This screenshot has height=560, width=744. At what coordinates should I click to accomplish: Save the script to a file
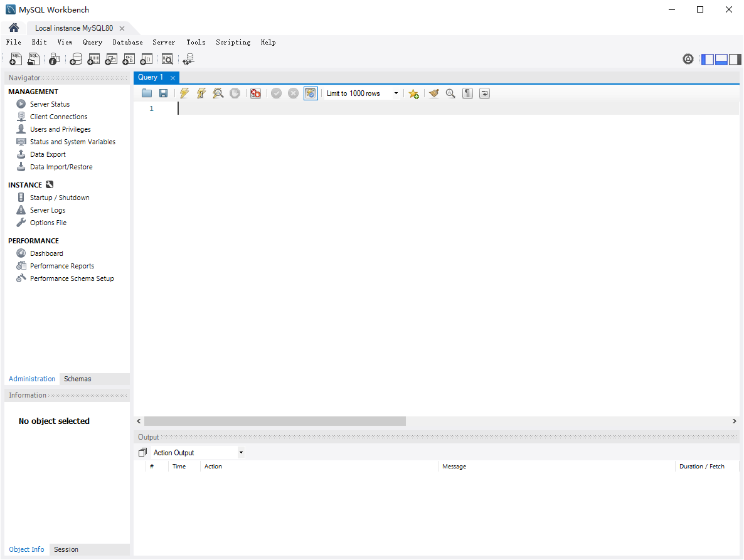point(163,93)
